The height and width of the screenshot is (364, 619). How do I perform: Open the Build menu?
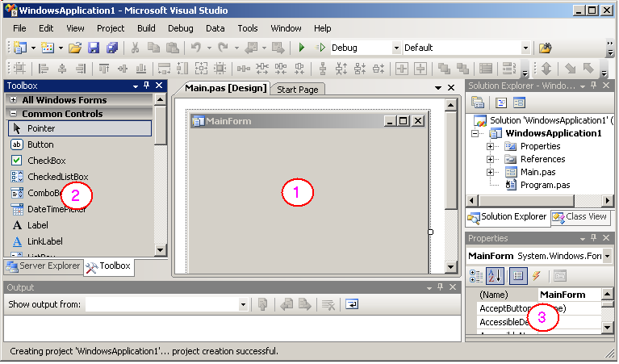tap(146, 28)
